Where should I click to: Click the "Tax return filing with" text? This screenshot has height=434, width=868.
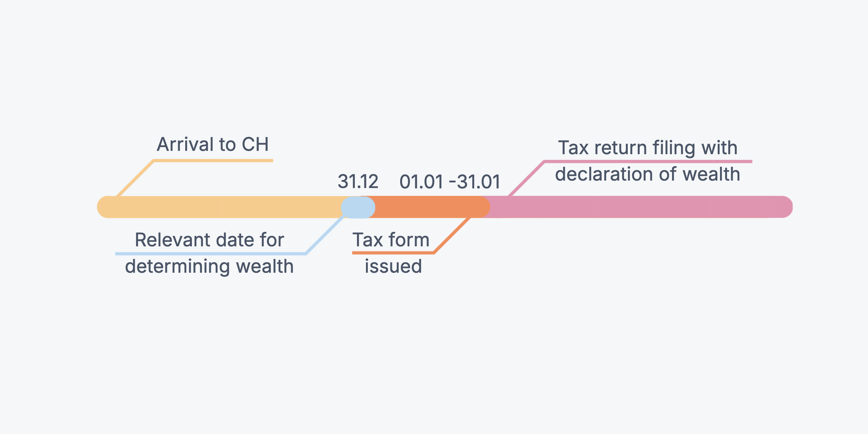(647, 148)
